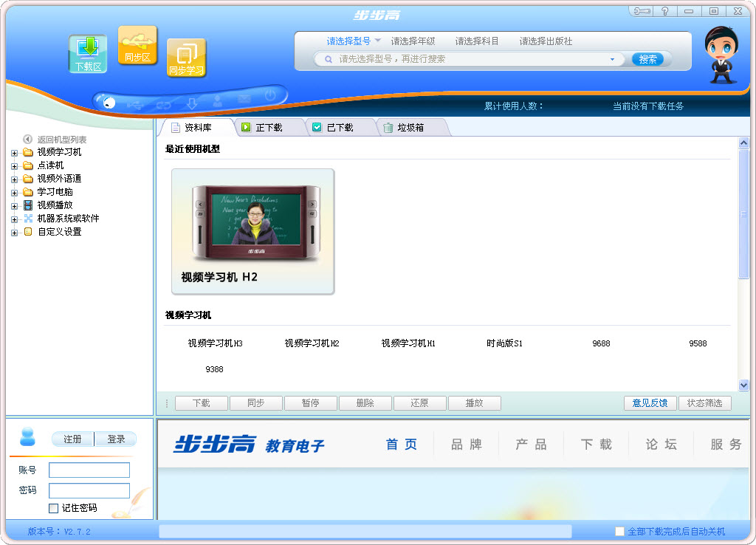Click the film strip icon for 视频播放
The width and height of the screenshot is (756, 545).
click(28, 205)
